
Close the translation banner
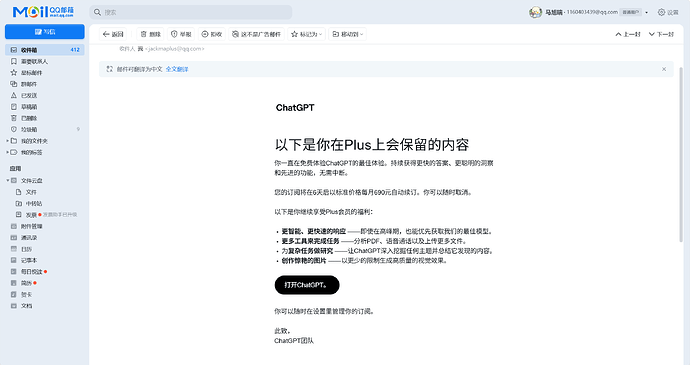[664, 69]
